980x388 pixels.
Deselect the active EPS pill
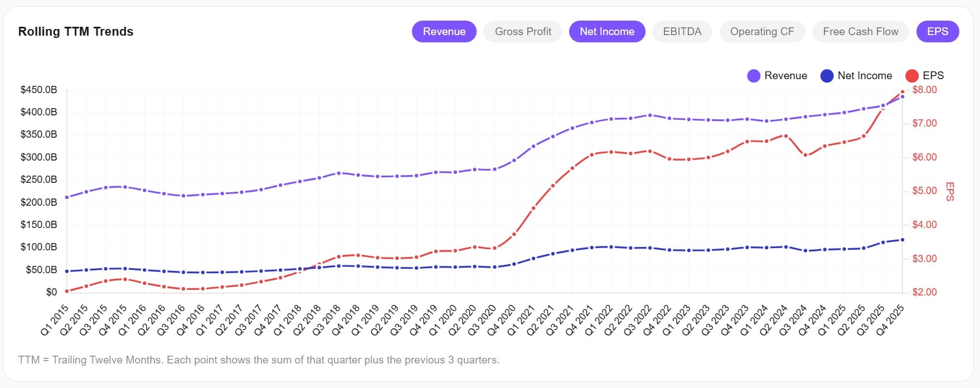(x=938, y=31)
